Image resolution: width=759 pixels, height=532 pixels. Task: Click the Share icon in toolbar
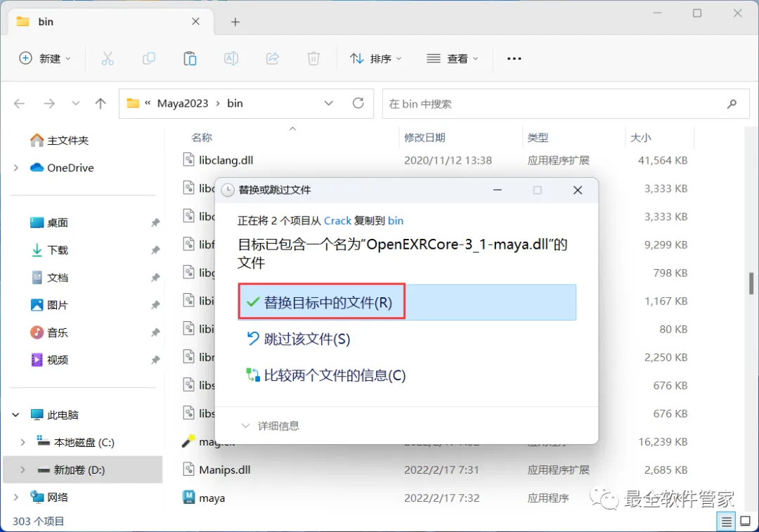tap(273, 58)
